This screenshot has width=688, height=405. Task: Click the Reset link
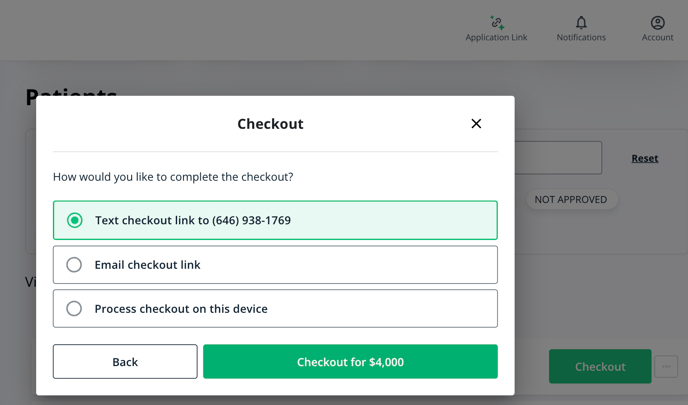(645, 158)
